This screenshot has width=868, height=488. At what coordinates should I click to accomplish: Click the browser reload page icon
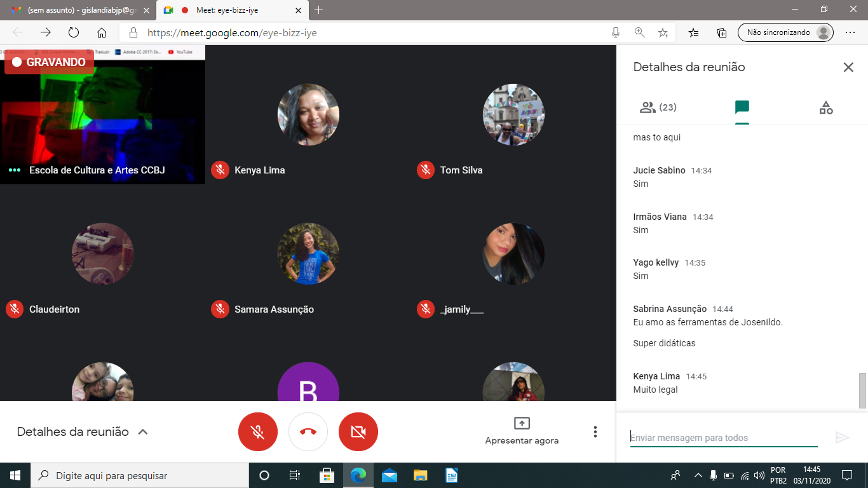click(x=74, y=32)
